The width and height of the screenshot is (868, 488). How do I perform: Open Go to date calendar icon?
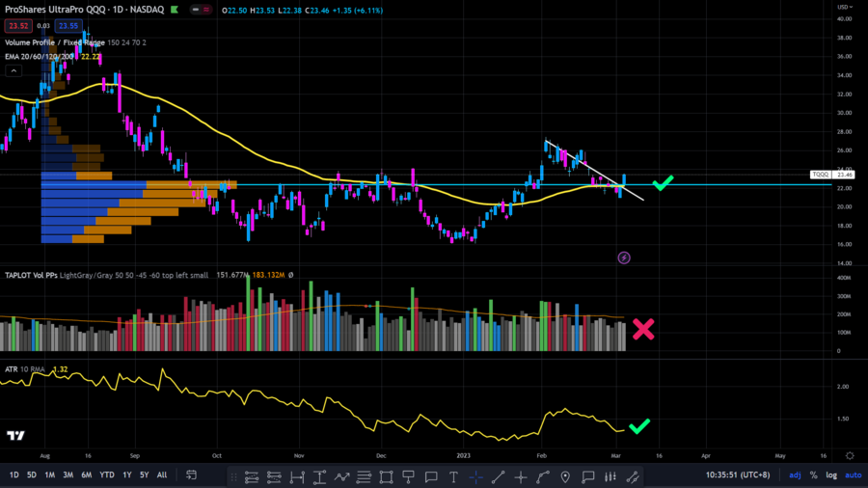point(192,474)
